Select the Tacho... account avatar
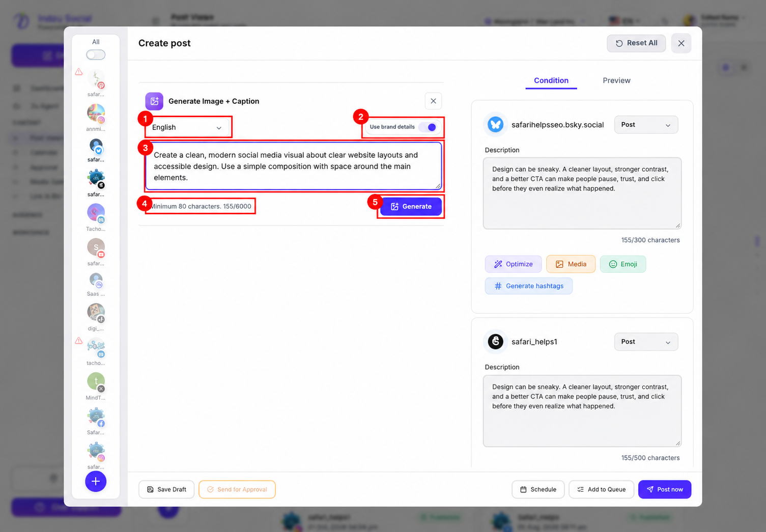766x532 pixels. click(96, 214)
